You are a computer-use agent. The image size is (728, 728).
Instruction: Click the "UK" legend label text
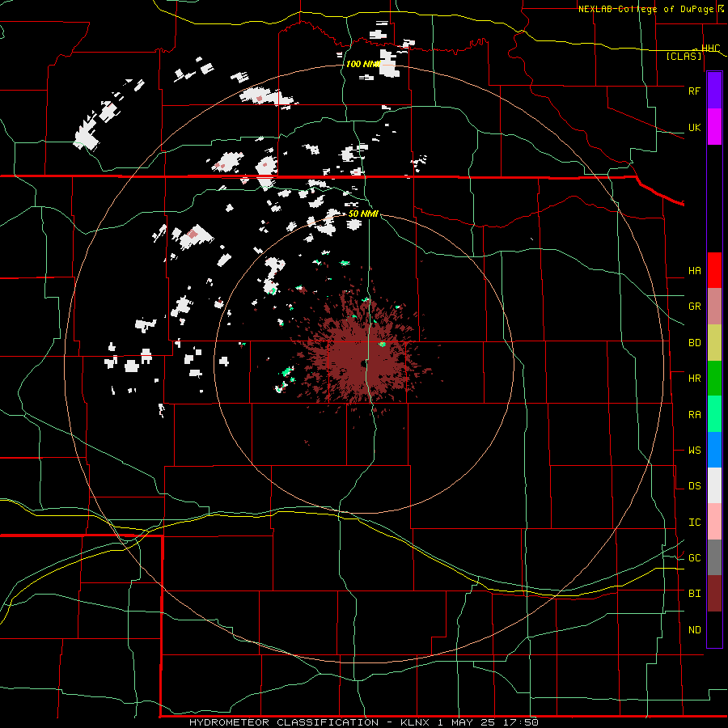(694, 128)
